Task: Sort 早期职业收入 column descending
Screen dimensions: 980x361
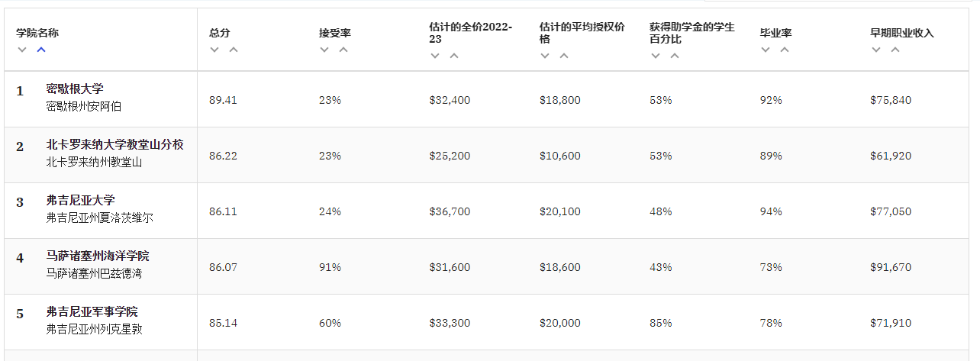Action: pos(876,50)
